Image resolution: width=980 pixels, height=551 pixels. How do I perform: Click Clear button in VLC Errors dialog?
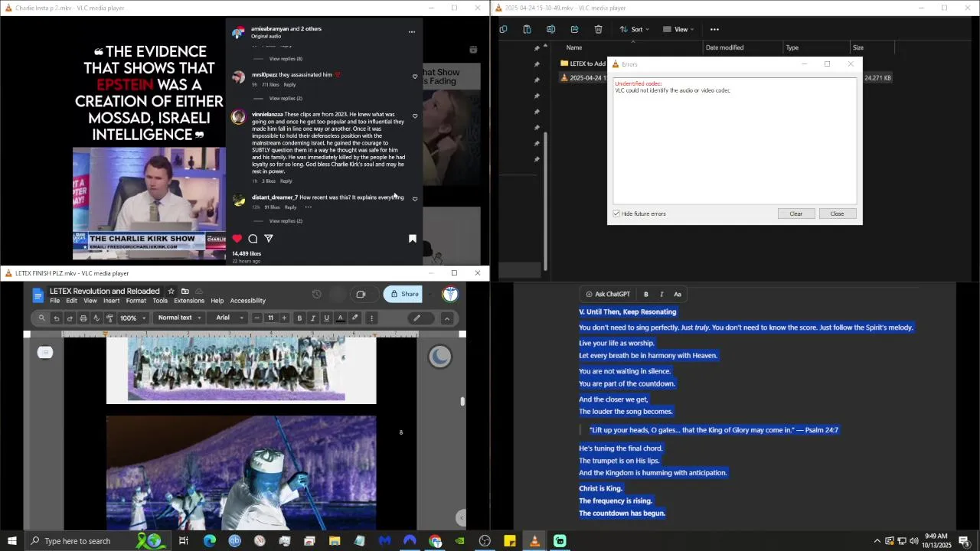pos(795,214)
